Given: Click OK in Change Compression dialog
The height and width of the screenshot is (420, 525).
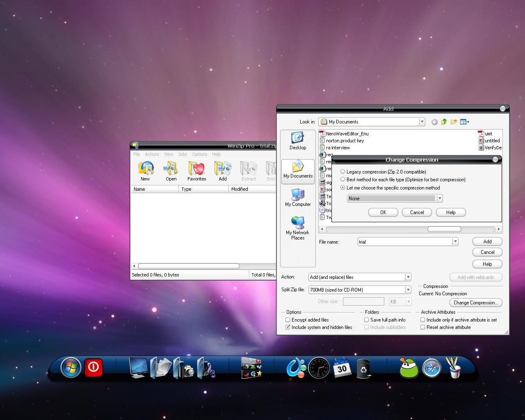Looking at the screenshot, I should [x=383, y=212].
